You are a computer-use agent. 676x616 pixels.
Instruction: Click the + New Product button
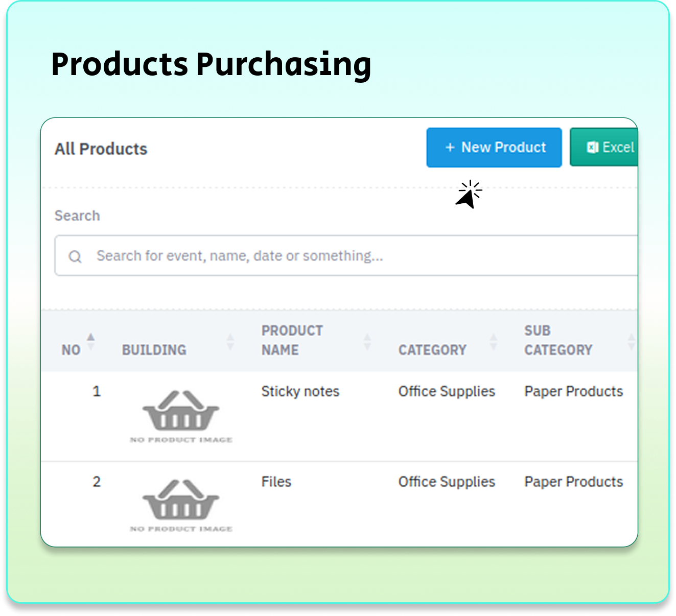494,148
